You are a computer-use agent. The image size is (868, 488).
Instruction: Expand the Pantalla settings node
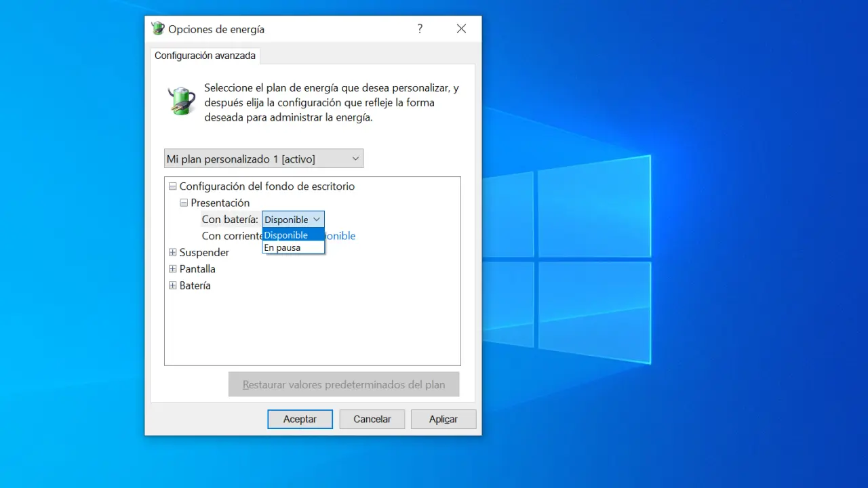(x=172, y=269)
